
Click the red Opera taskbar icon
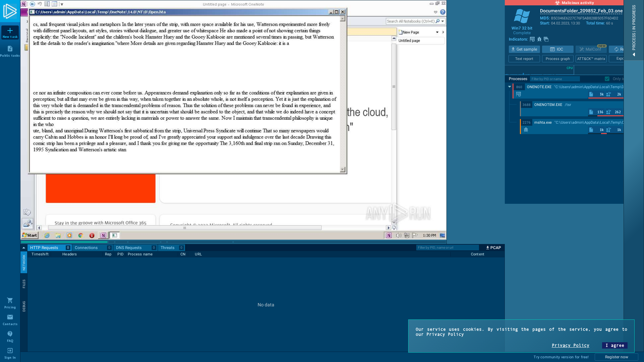coord(92,235)
